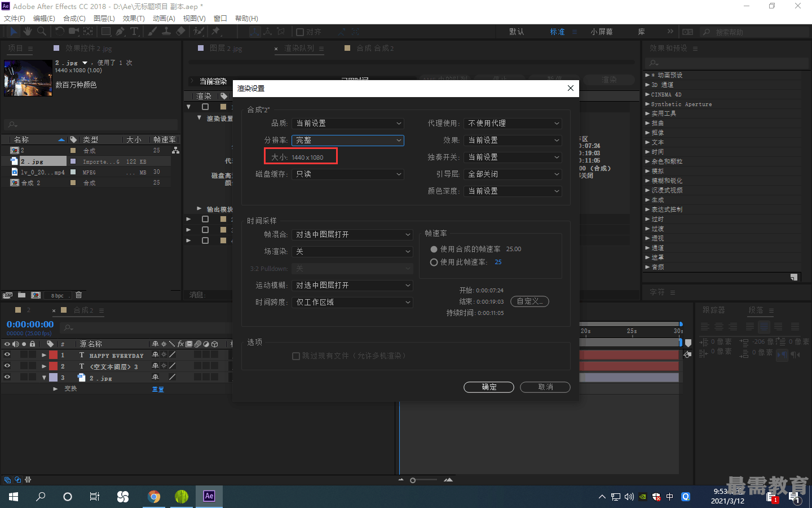Click the 8 bpc color depth button
This screenshot has height=508, width=812.
click(58, 295)
